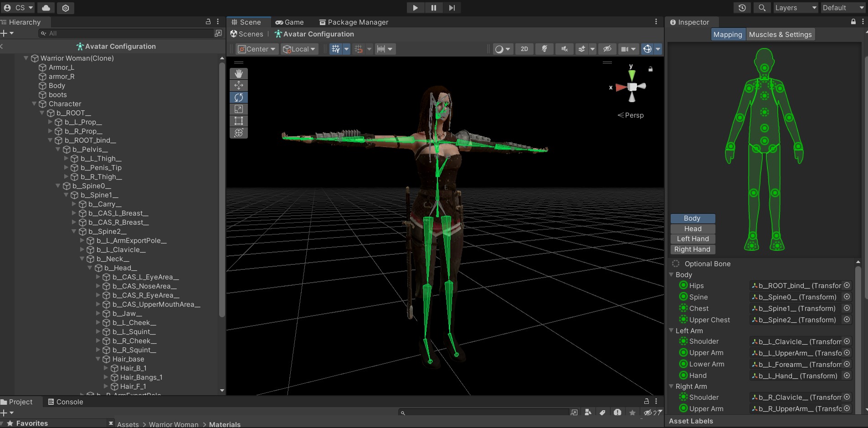Screen dimensions: 868x428
Task: Select the Transform tool in Scene
Action: pos(238,133)
